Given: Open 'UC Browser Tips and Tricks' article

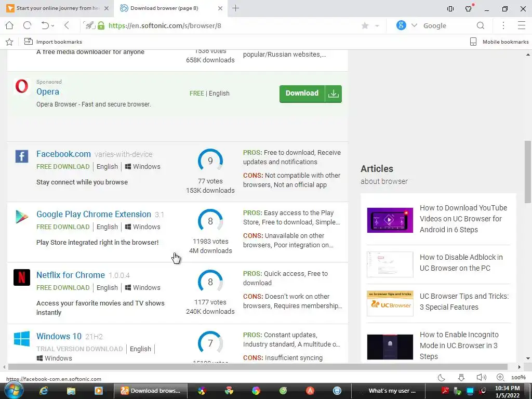Looking at the screenshot, I should [x=464, y=302].
